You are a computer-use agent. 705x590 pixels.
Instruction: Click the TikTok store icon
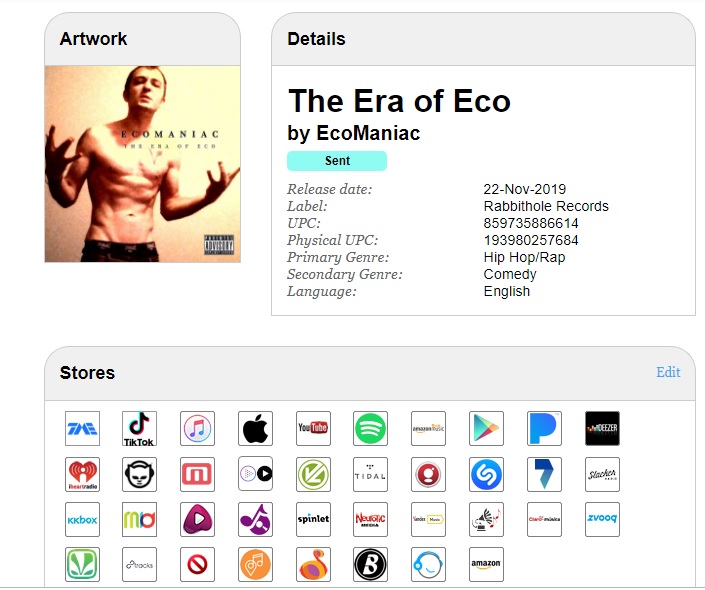(140, 428)
